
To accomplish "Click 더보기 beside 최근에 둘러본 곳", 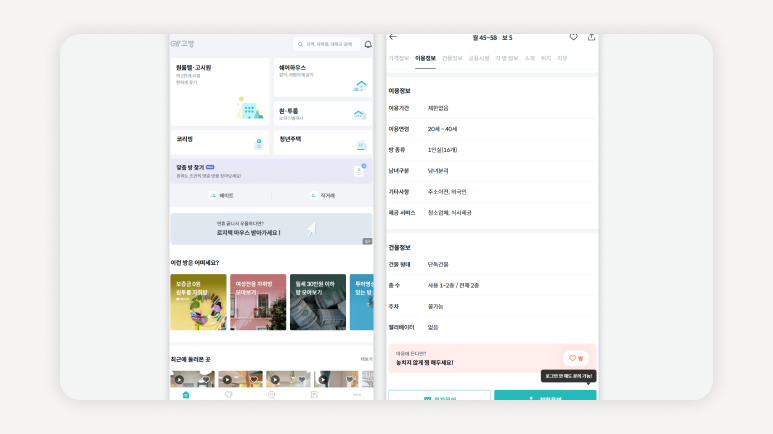I will coord(366,360).
